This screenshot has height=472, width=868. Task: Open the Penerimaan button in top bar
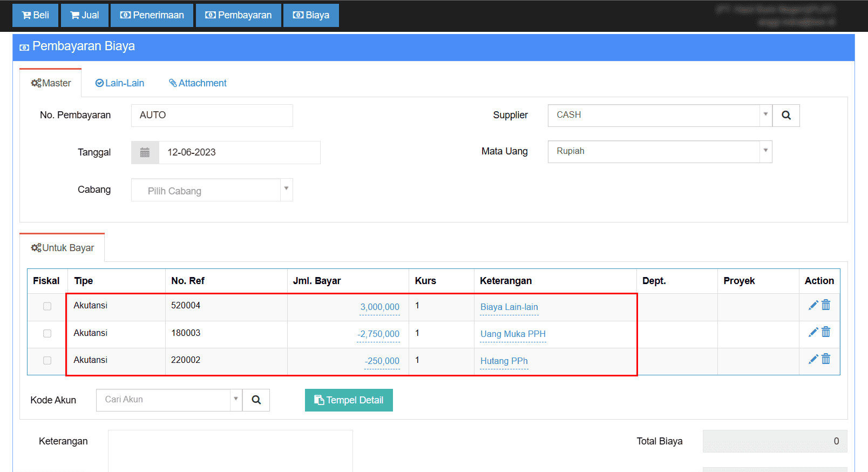[152, 15]
